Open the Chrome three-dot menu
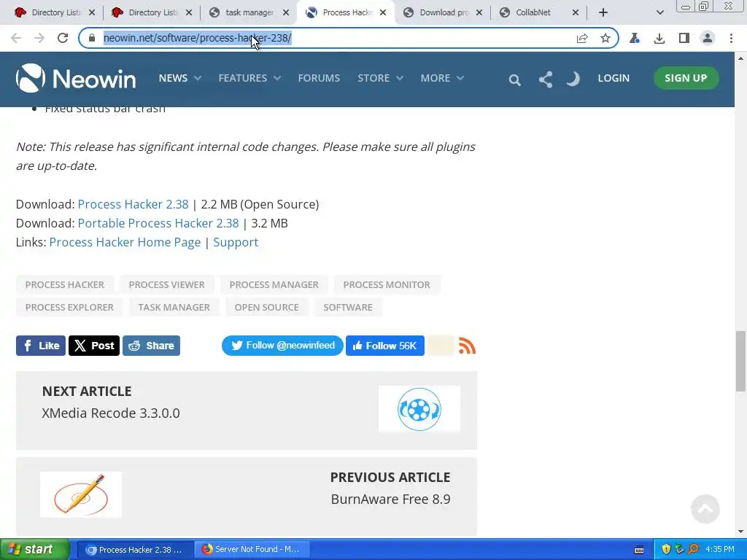This screenshot has height=560, width=747. (731, 38)
